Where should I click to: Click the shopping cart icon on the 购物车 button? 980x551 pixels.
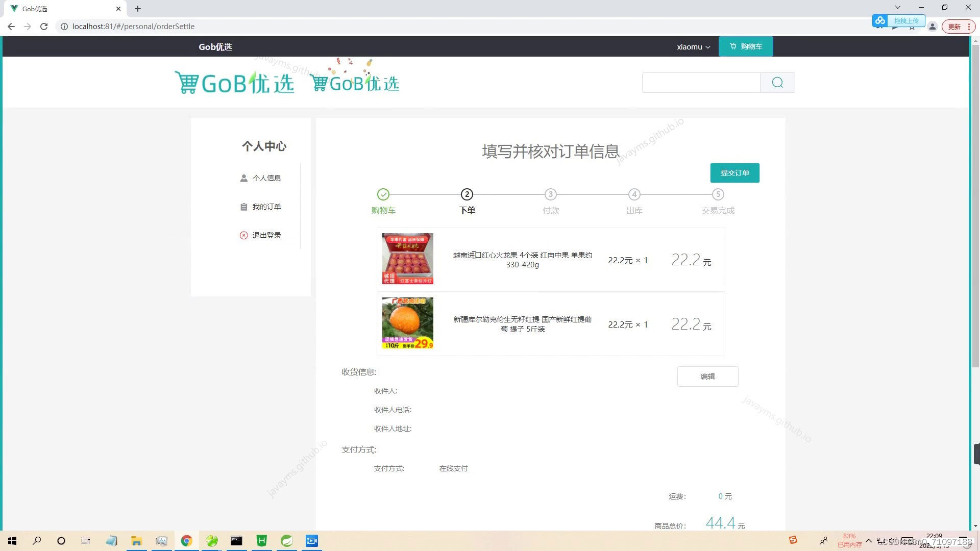[733, 46]
